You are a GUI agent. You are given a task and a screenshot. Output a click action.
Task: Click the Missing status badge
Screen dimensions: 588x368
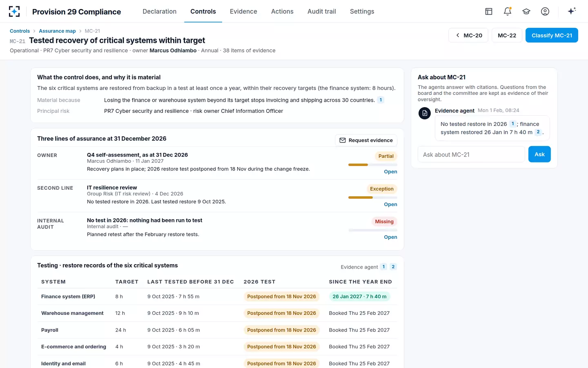tap(384, 222)
